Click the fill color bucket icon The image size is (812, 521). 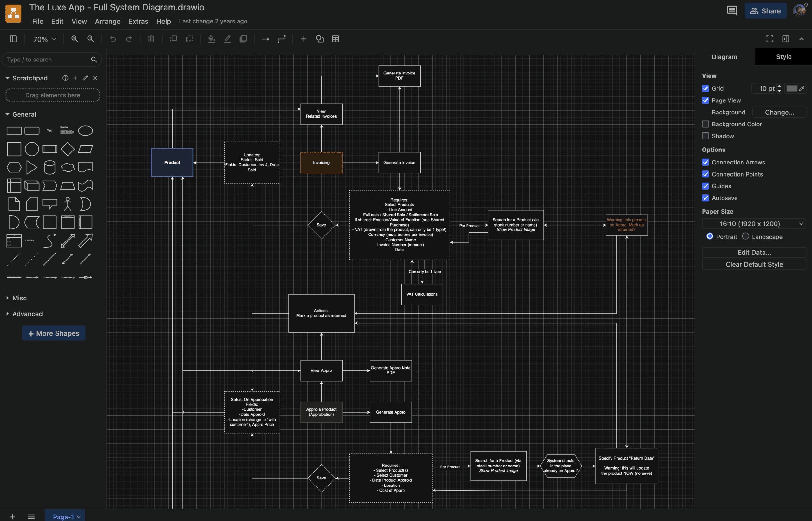pos(211,39)
